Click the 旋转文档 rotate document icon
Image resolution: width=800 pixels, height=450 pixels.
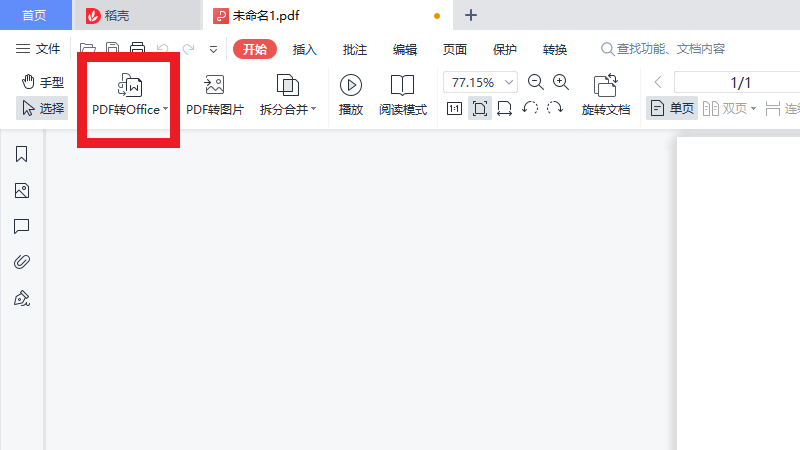coord(605,85)
